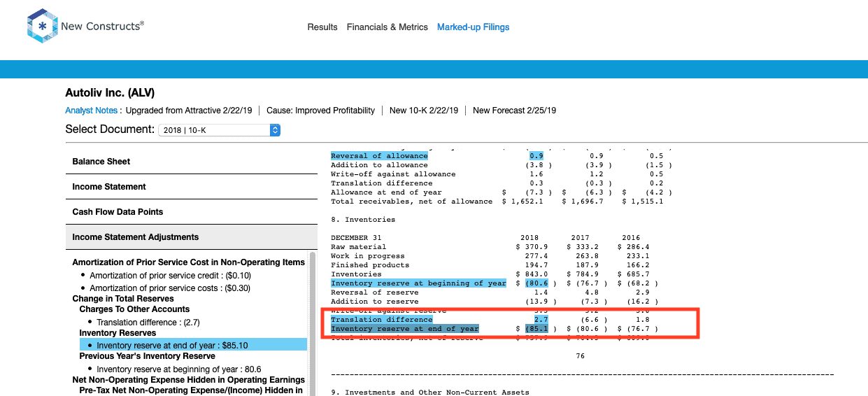868x396 pixels.
Task: Click Amortization of Prior Service Cost heading
Action: coord(189,262)
